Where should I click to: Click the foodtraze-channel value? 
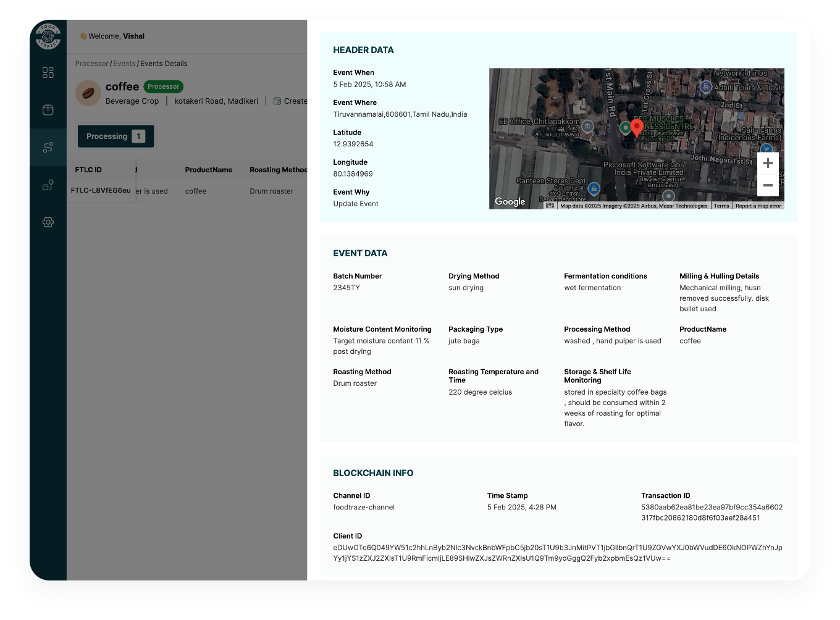[x=364, y=508]
